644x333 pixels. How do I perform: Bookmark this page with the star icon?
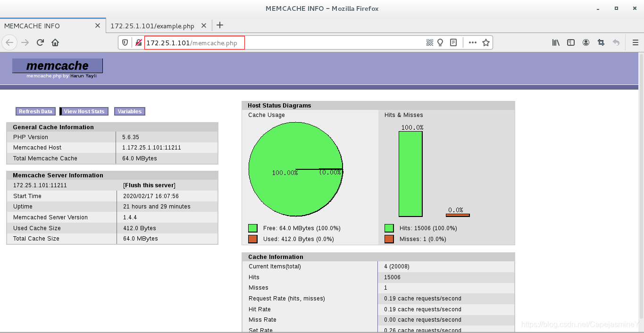click(486, 42)
